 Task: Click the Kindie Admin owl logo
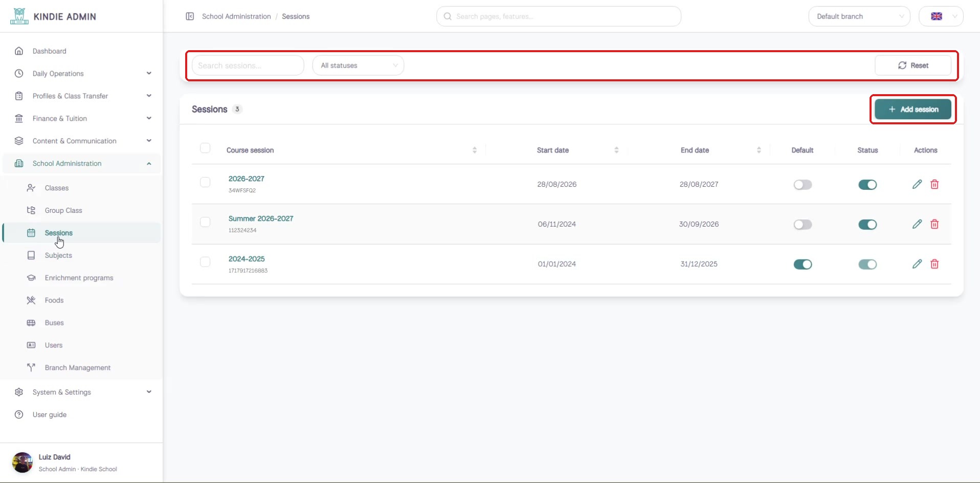tap(19, 16)
